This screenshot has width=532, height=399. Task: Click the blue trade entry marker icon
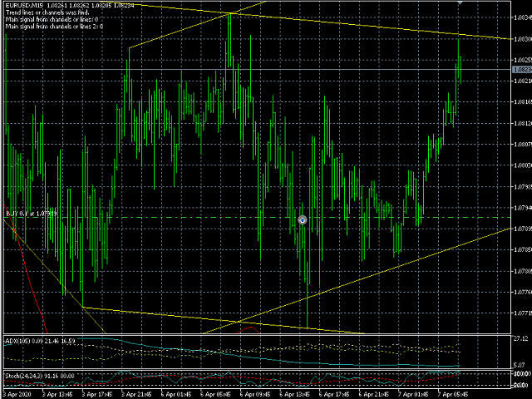[303, 220]
